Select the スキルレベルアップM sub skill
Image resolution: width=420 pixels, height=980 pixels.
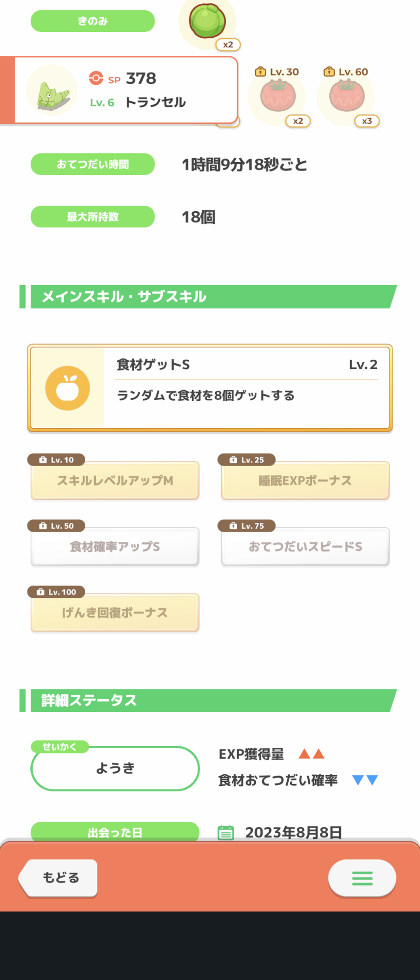[115, 481]
